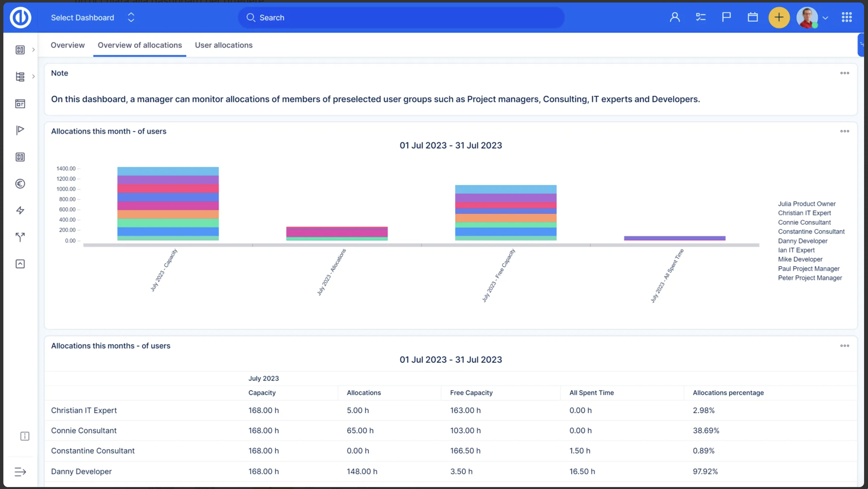
Task: Switch to the Overview tab
Action: (x=68, y=45)
